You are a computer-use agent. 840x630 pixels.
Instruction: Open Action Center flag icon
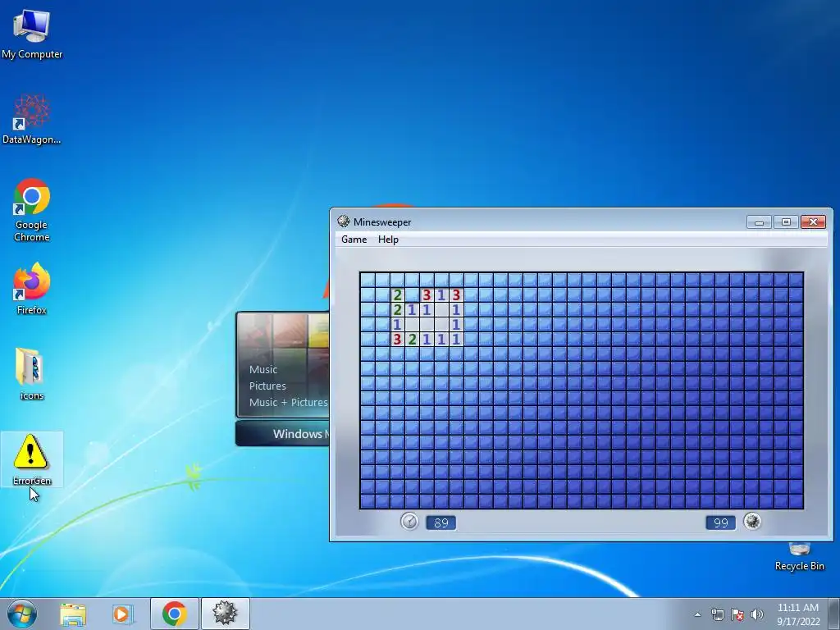[x=737, y=614]
